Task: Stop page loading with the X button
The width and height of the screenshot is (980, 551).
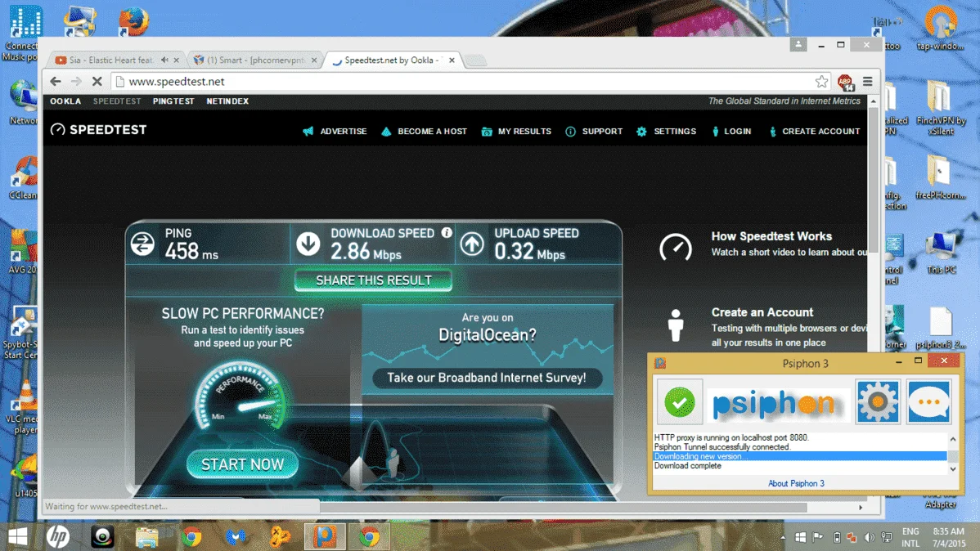Action: pos(97,81)
